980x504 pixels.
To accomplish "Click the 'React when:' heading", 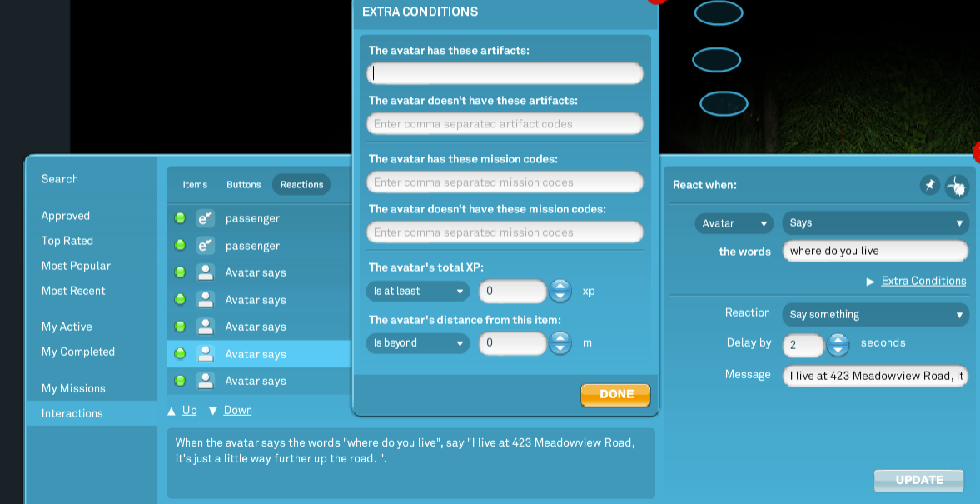I will coord(704,185).
